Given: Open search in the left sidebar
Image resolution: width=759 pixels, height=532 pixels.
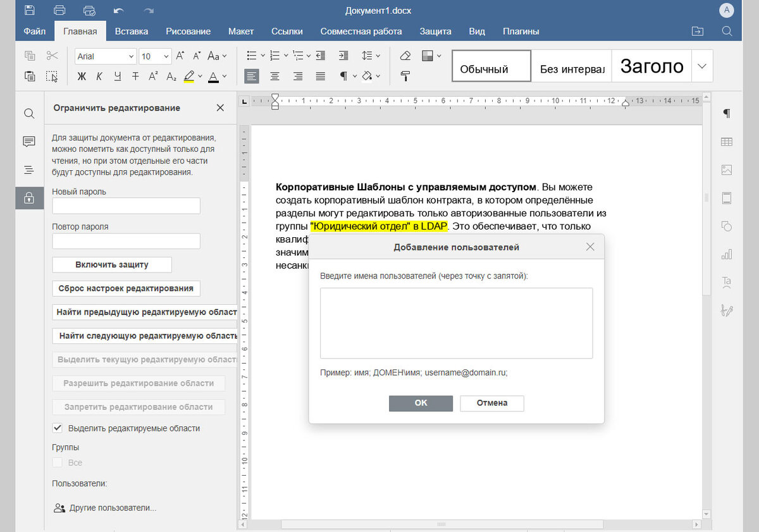Looking at the screenshot, I should (29, 114).
